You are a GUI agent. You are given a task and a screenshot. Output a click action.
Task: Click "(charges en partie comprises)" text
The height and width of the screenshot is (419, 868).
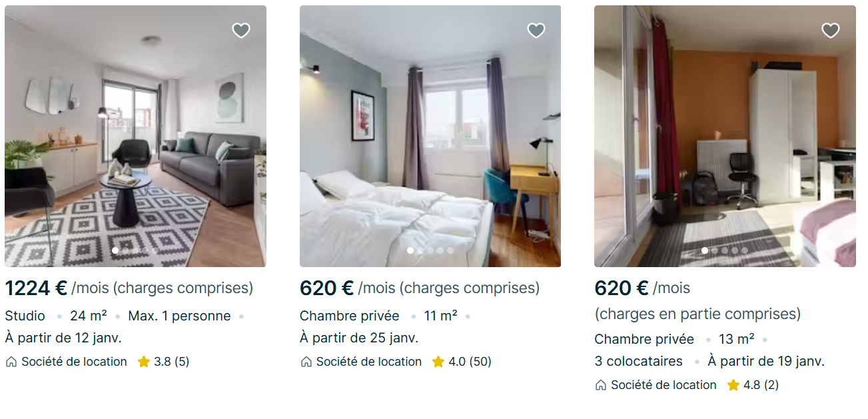(697, 314)
